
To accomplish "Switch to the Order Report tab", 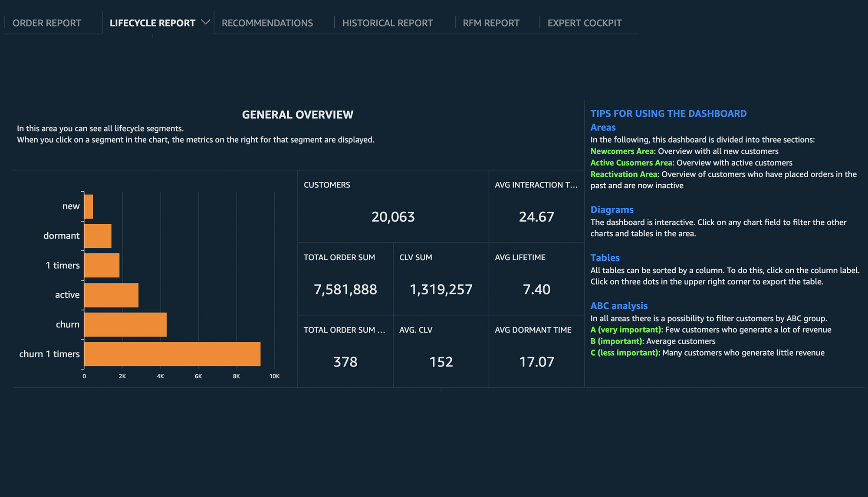I will tap(47, 23).
